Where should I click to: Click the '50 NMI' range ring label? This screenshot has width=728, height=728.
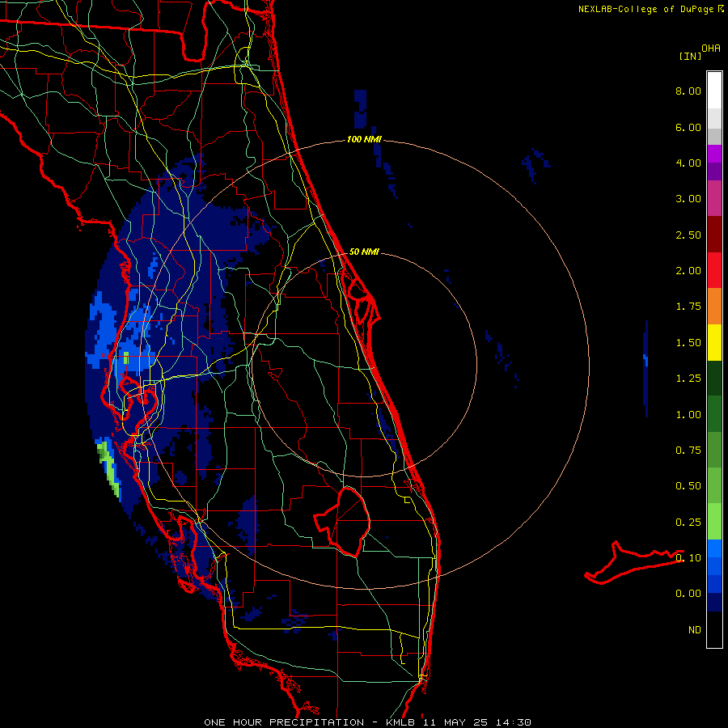[364, 252]
